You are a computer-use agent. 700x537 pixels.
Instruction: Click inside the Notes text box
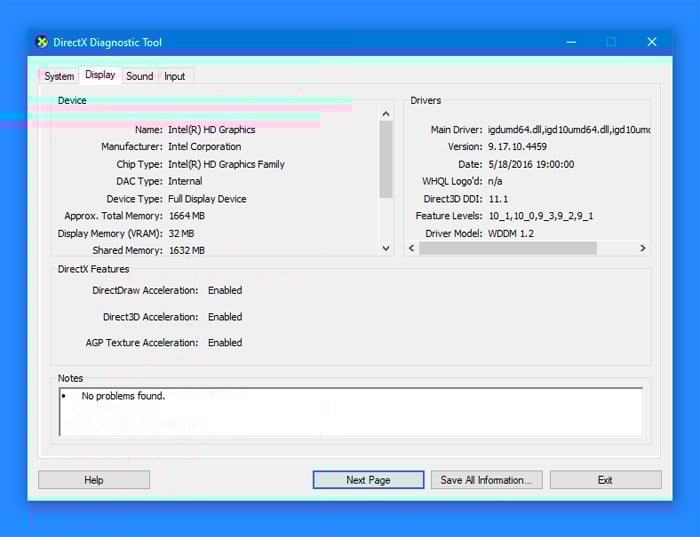(x=351, y=412)
